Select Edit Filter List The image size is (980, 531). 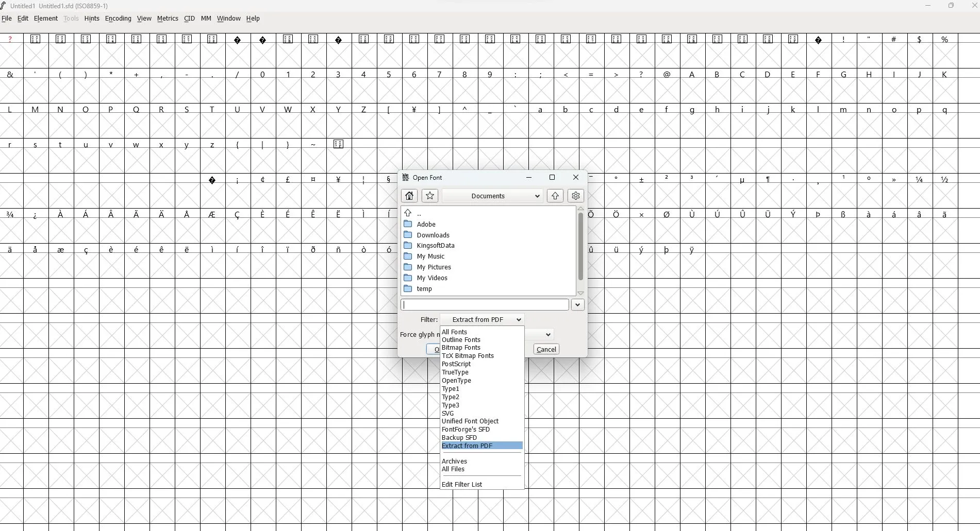tap(462, 484)
